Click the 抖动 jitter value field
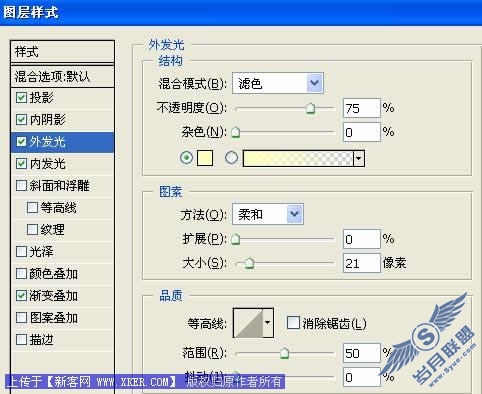The image size is (482, 394). point(362,377)
